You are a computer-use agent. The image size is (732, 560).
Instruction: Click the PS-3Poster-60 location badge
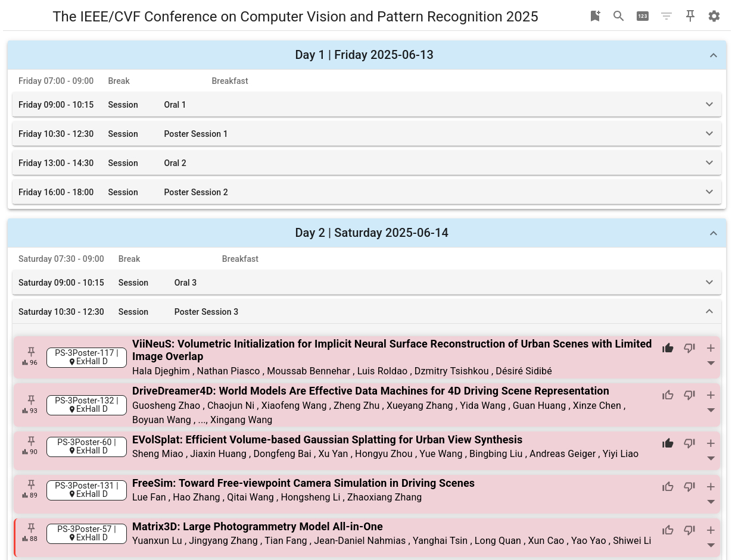pos(87,447)
